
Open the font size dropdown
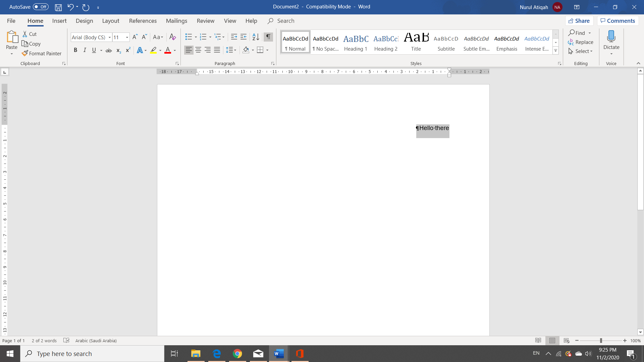[127, 37]
